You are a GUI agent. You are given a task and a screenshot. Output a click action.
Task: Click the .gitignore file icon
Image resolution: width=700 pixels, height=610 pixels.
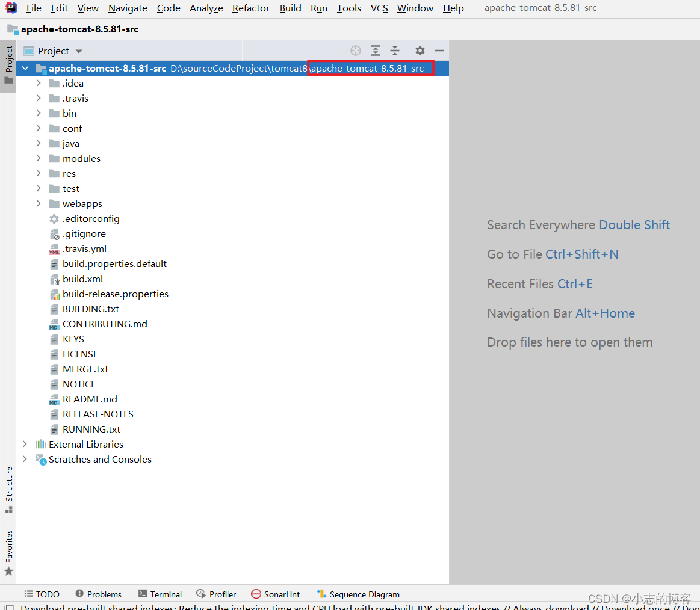54,234
